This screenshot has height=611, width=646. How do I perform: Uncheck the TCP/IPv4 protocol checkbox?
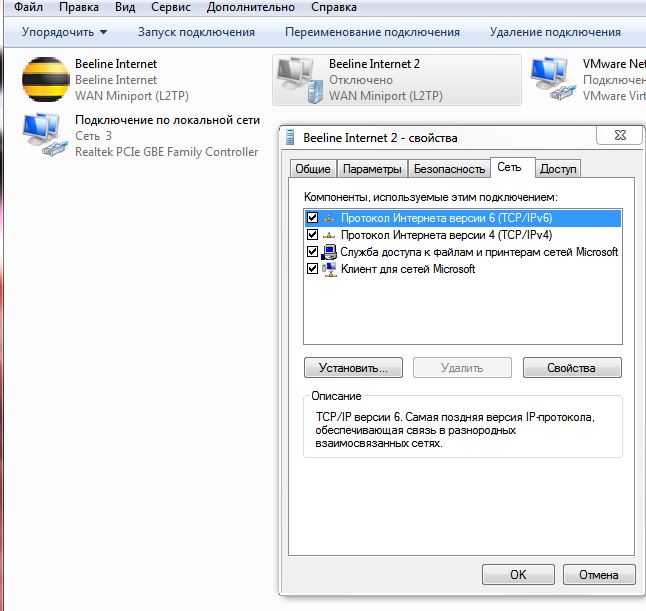click(312, 235)
